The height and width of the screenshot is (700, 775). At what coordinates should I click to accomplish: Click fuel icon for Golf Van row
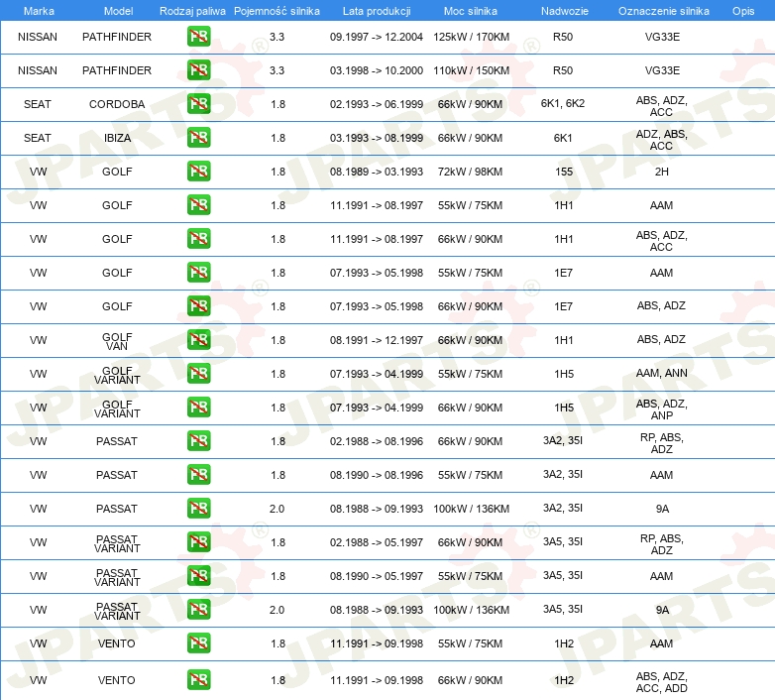pyautogui.click(x=198, y=340)
